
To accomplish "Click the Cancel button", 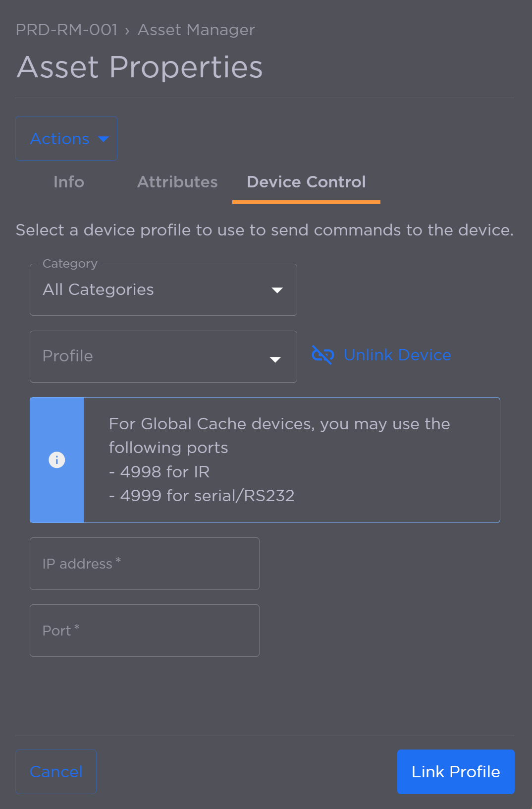I will [x=55, y=771].
